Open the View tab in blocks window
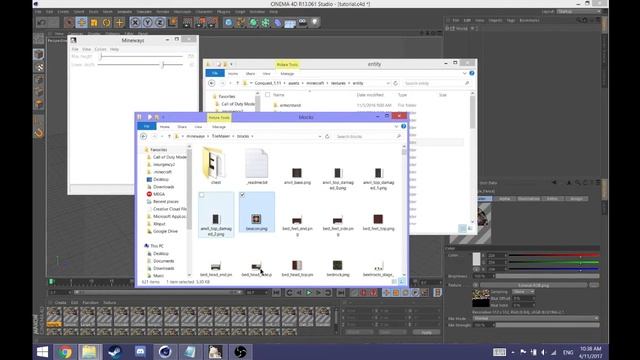The height and width of the screenshot is (360, 640). [x=198, y=127]
